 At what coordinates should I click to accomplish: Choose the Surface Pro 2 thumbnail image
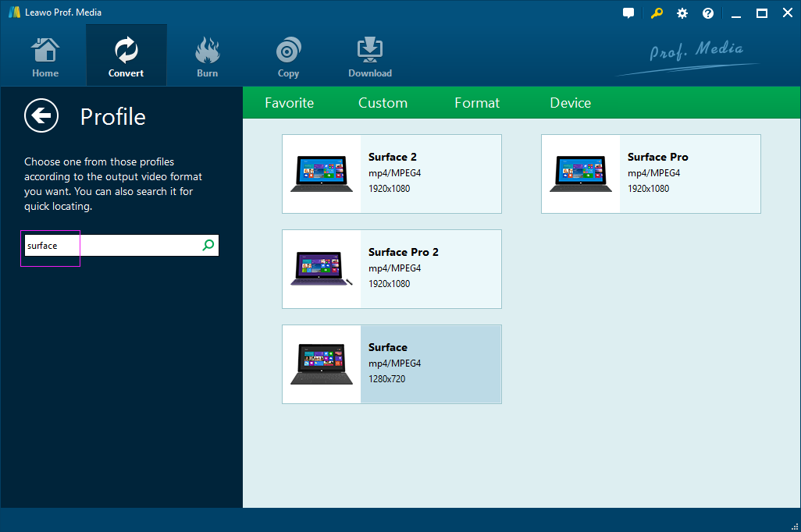(322, 269)
